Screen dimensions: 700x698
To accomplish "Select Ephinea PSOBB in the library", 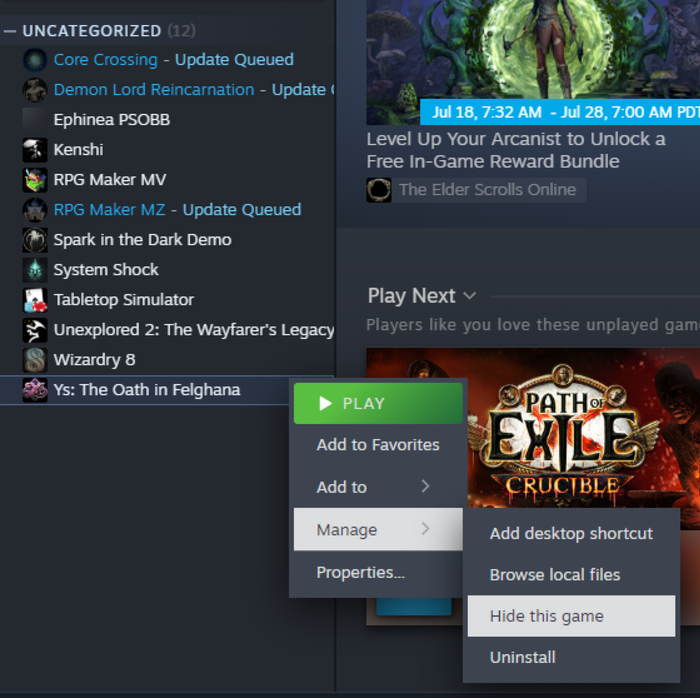I will (x=167, y=120).
